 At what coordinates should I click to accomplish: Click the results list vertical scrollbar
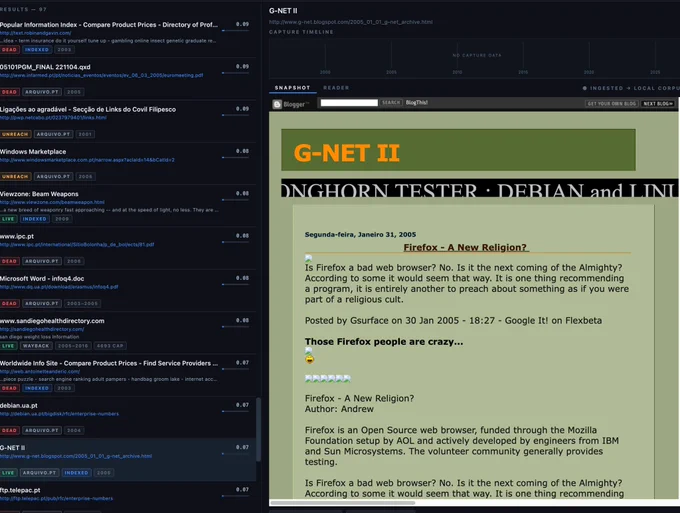(258, 429)
